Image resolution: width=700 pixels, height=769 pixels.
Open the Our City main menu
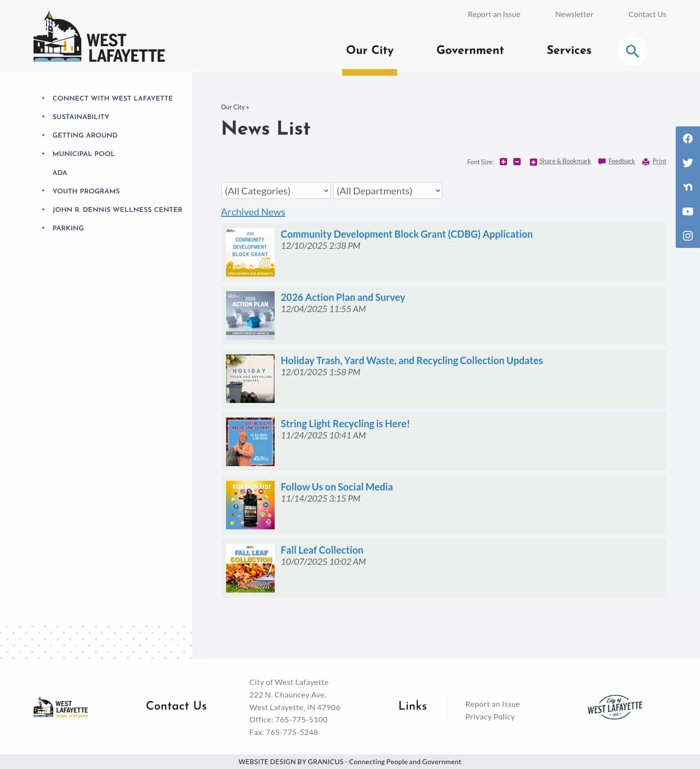369,50
